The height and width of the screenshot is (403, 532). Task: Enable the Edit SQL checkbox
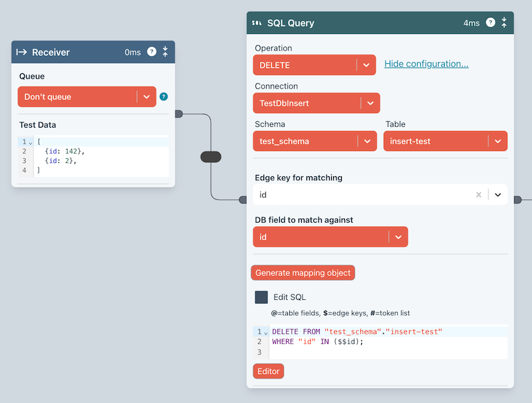pyautogui.click(x=261, y=297)
